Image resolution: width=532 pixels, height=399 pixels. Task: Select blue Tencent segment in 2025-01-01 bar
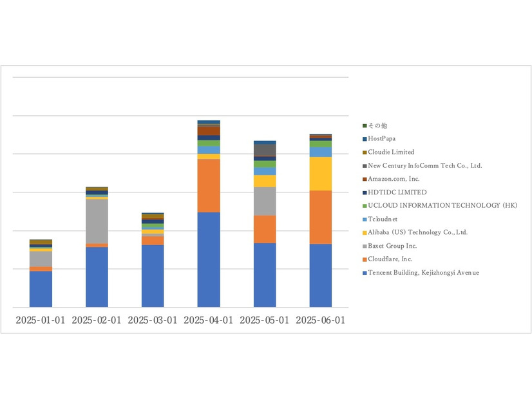click(x=41, y=289)
